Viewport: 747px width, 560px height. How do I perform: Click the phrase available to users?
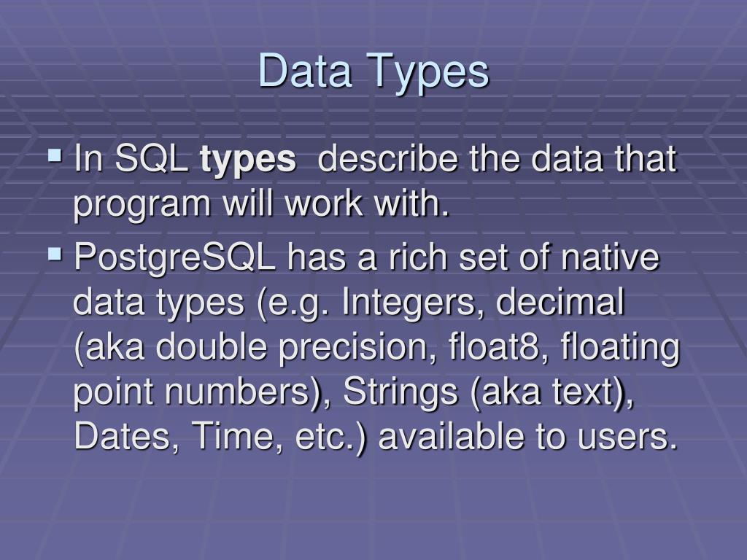click(527, 436)
